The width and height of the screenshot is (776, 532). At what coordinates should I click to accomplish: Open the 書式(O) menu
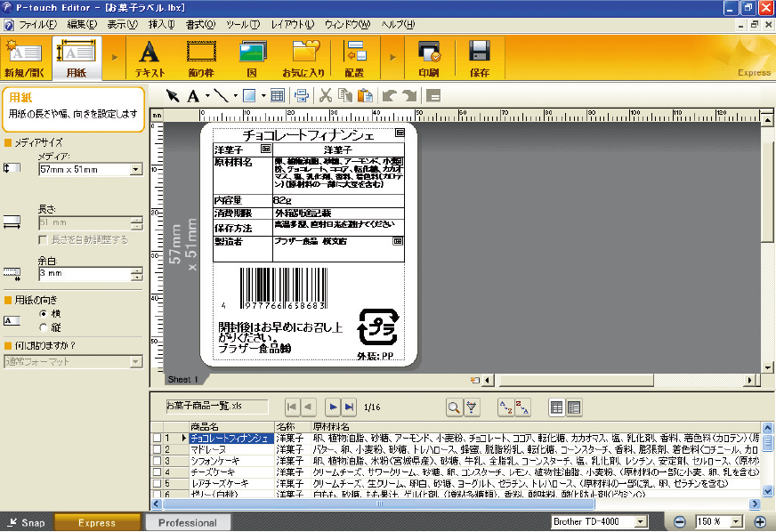click(200, 24)
